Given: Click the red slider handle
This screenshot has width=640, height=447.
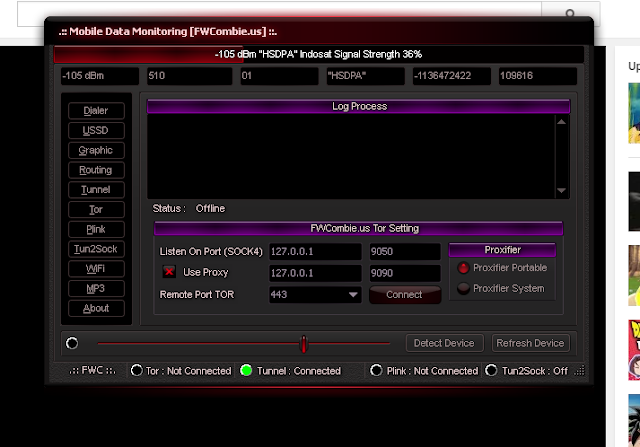Looking at the screenshot, I should pos(303,344).
